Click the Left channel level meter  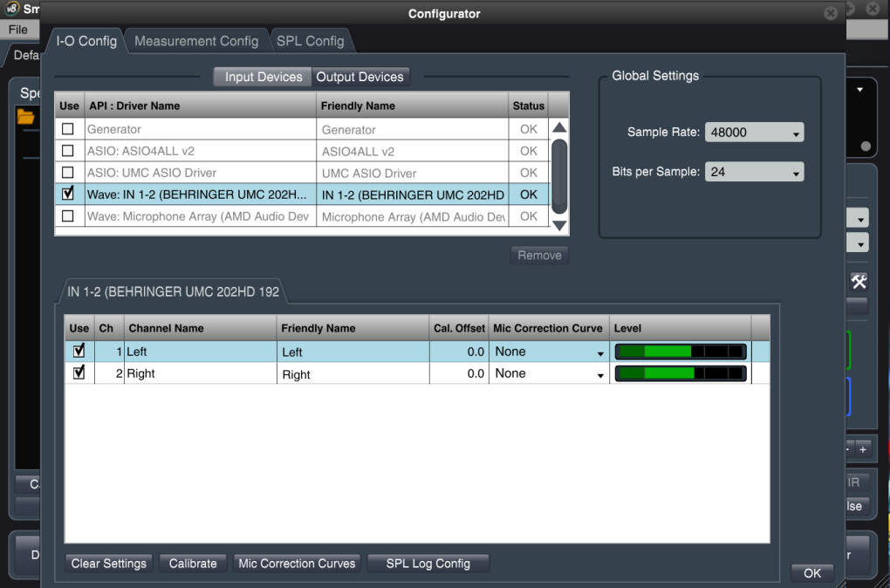pos(681,352)
